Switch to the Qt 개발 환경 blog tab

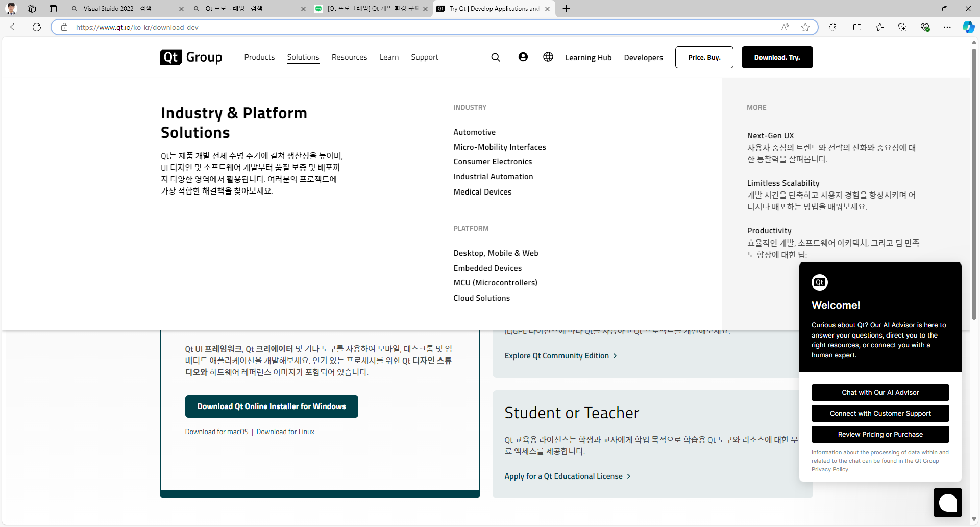point(371,9)
